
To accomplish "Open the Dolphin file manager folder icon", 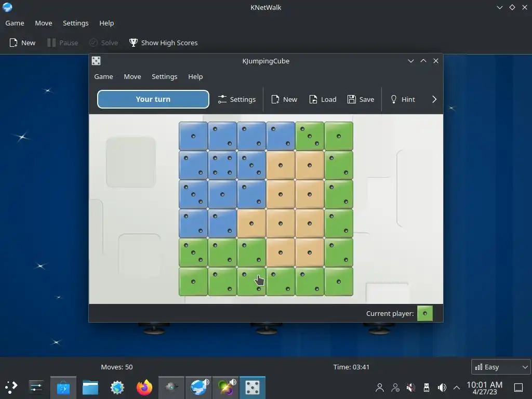I will [x=90, y=388].
